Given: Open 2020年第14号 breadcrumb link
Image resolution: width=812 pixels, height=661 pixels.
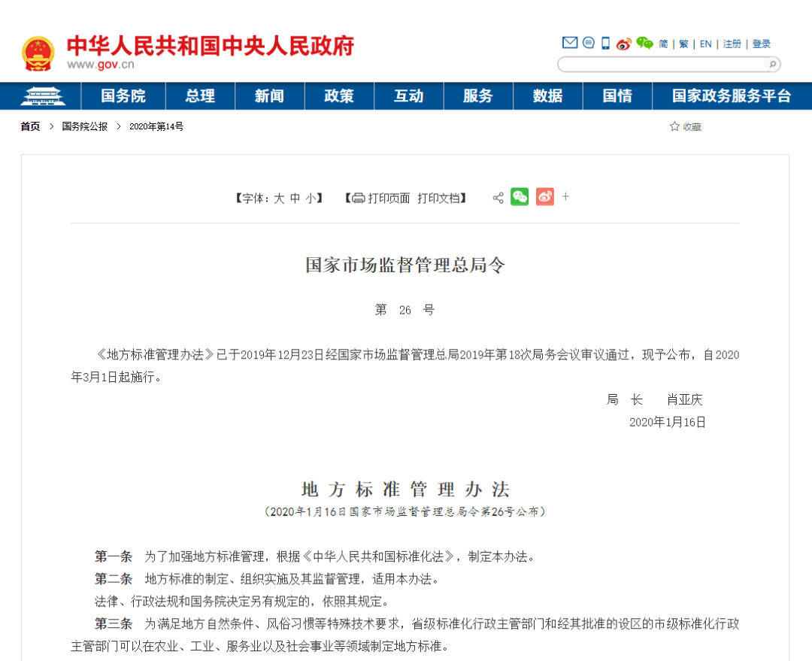Looking at the screenshot, I should click(156, 126).
